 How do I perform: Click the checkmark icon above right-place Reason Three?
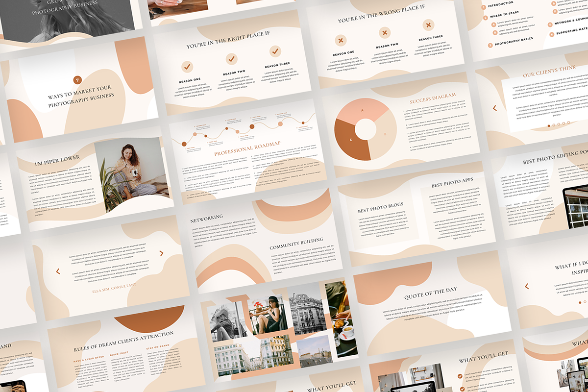pyautogui.click(x=275, y=51)
